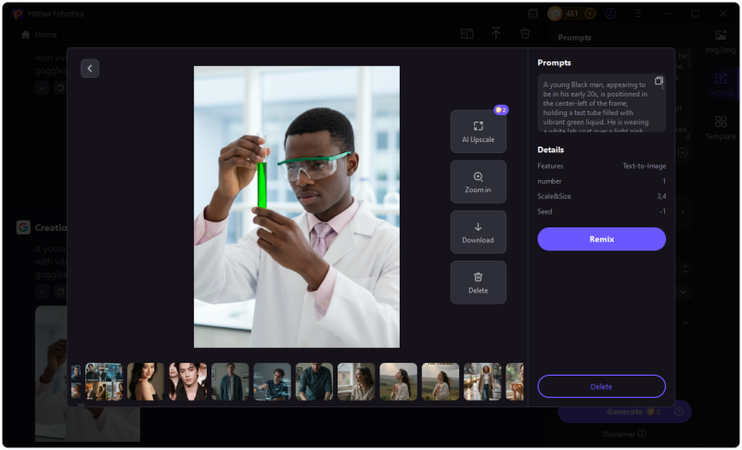
Task: Select the Txt2Img sidebar tool
Action: coord(720,84)
